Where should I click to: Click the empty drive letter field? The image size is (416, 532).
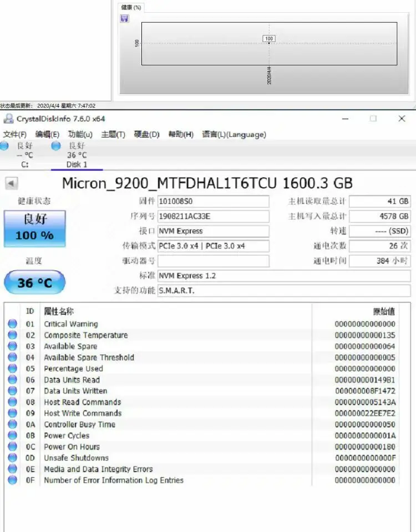click(x=213, y=261)
